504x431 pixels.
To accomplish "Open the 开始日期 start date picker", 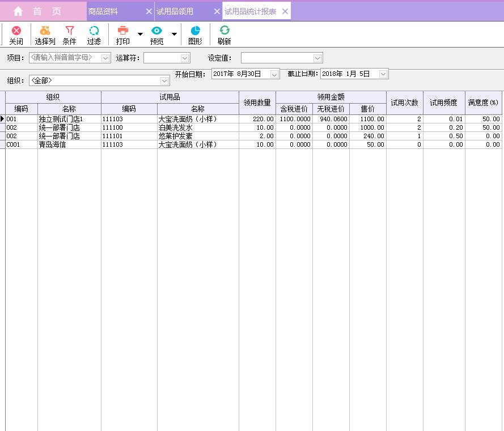I will click(275, 74).
